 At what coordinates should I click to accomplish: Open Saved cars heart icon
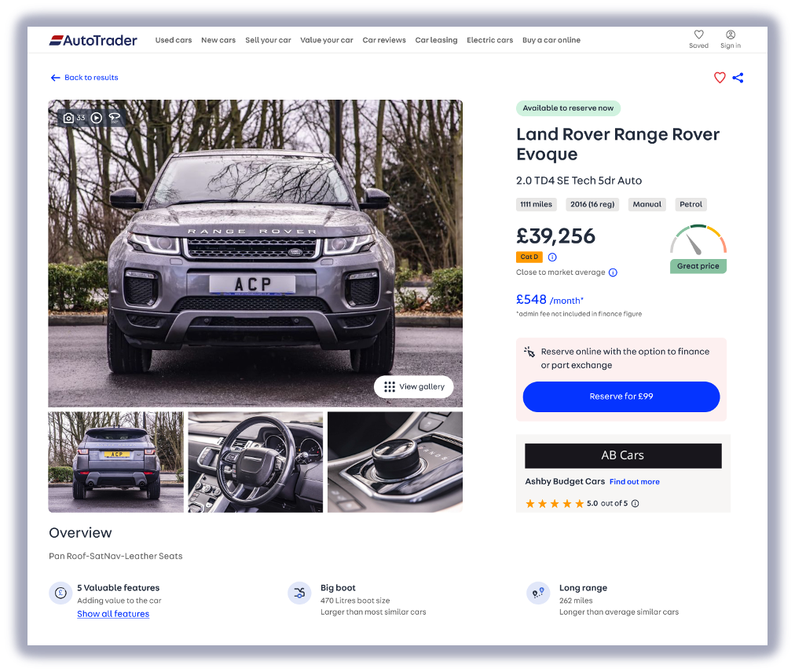(x=698, y=35)
